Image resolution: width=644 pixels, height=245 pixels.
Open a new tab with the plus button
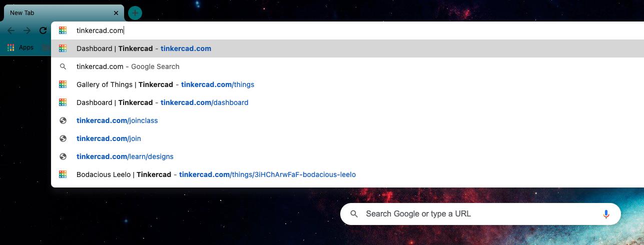[x=135, y=13]
